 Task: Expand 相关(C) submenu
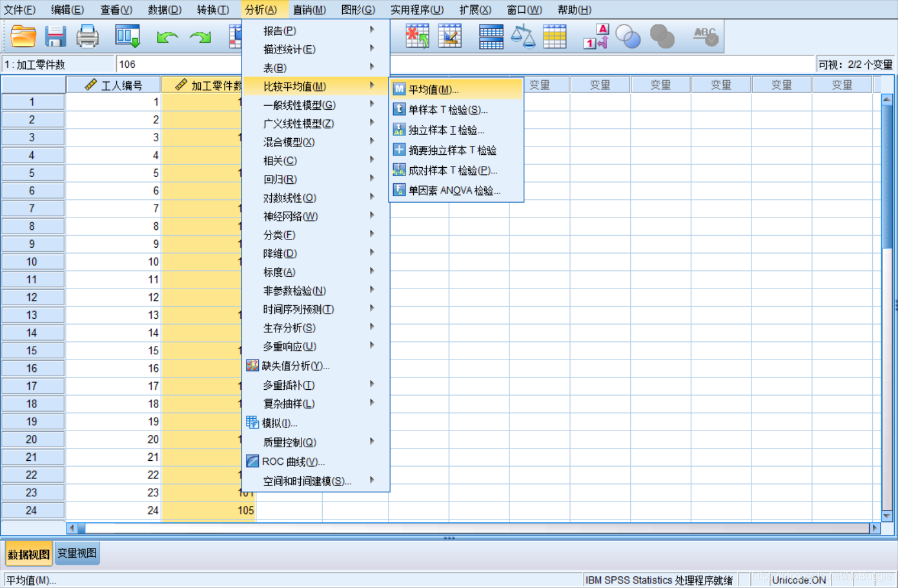click(316, 161)
